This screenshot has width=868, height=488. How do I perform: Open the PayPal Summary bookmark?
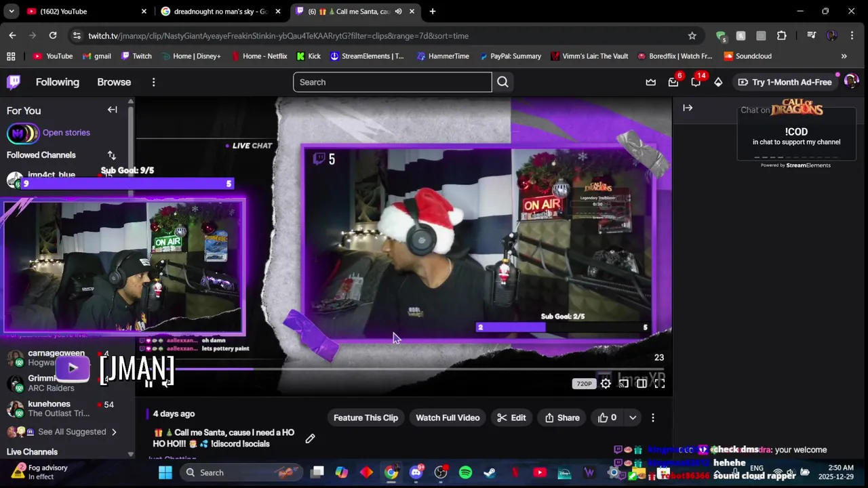(509, 56)
